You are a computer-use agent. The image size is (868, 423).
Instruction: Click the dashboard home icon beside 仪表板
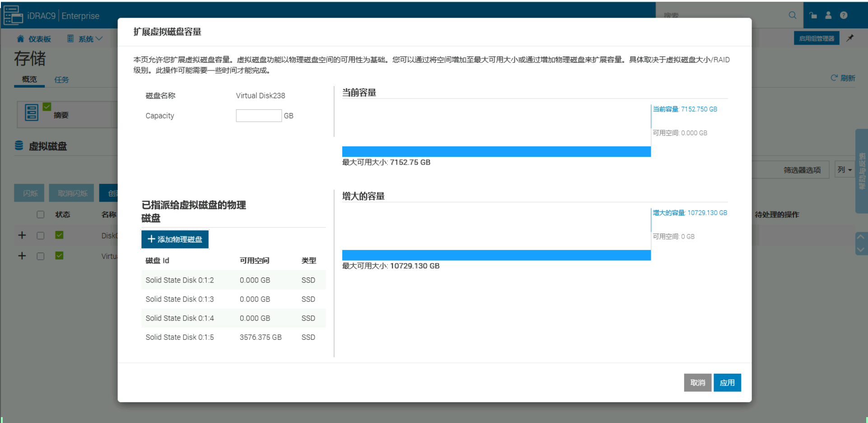(20, 39)
